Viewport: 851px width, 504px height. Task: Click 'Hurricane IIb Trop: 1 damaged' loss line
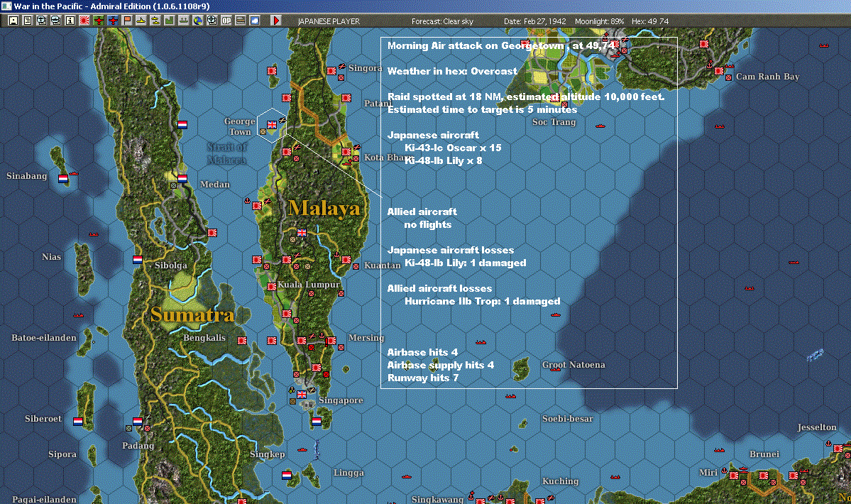483,301
